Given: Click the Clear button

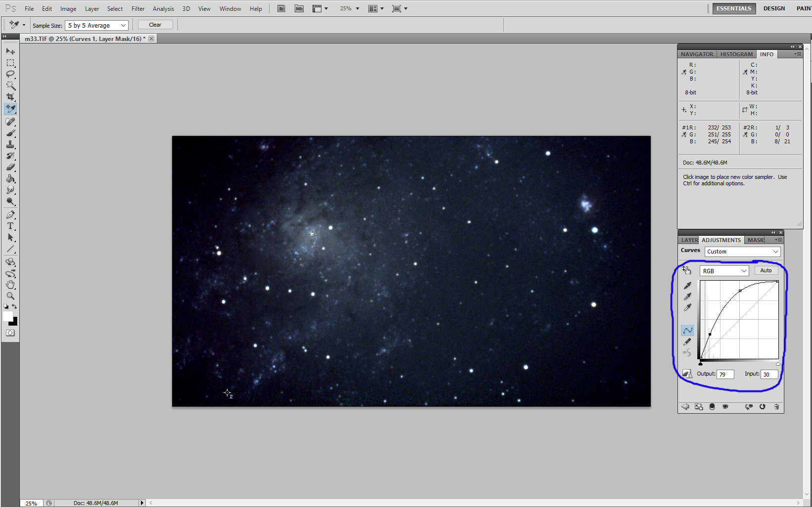Looking at the screenshot, I should pyautogui.click(x=155, y=25).
